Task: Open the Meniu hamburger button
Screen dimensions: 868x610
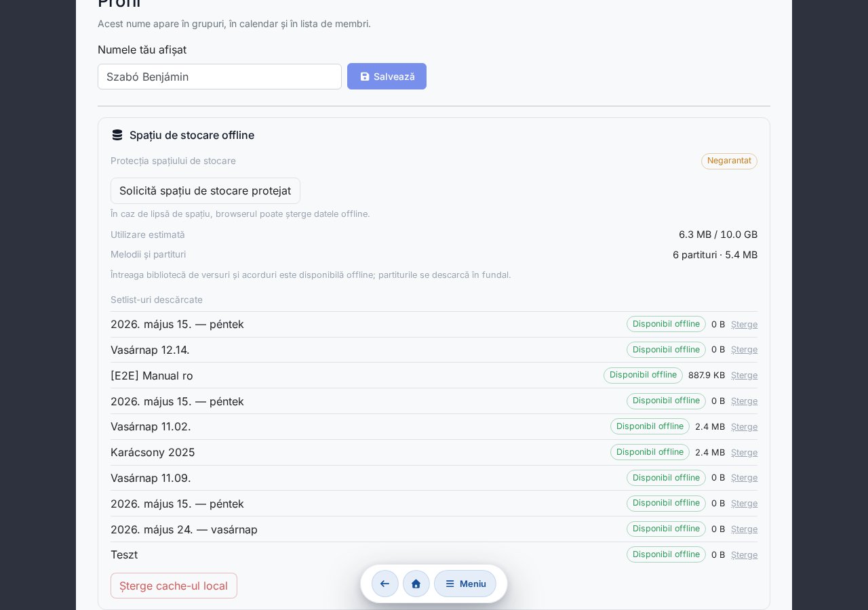Action: click(465, 584)
